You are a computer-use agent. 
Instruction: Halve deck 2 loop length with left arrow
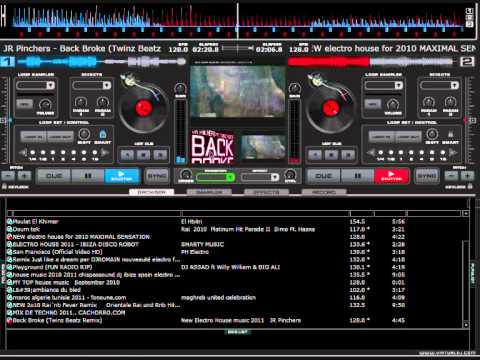point(371,153)
